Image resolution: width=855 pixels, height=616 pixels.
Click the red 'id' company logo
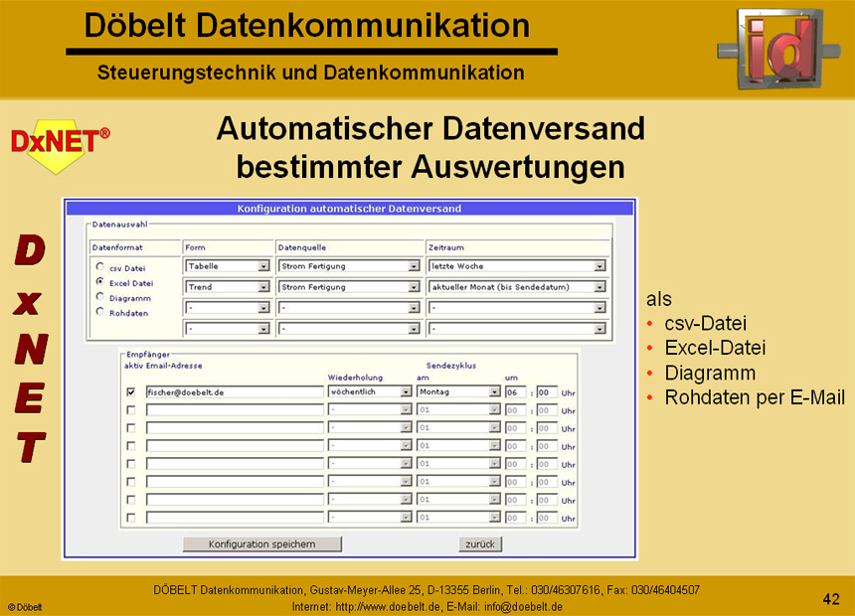(x=778, y=50)
